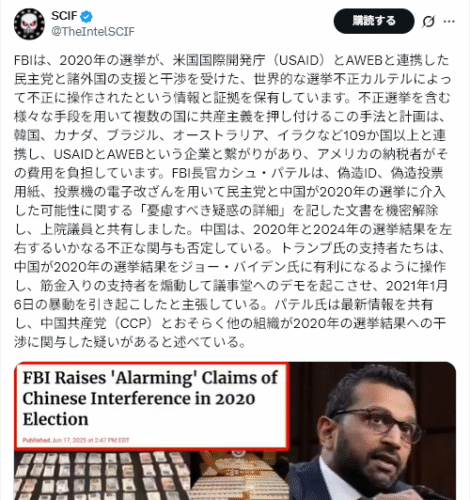Open the SCIF display name link

click(x=64, y=16)
